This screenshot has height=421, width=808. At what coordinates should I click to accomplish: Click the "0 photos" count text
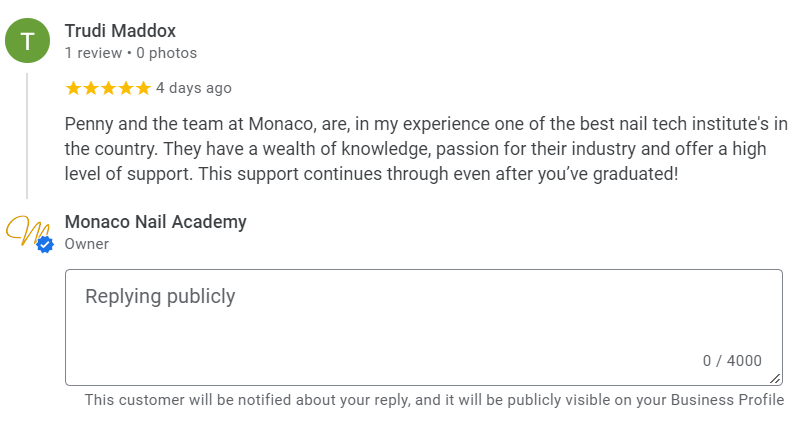pos(166,53)
